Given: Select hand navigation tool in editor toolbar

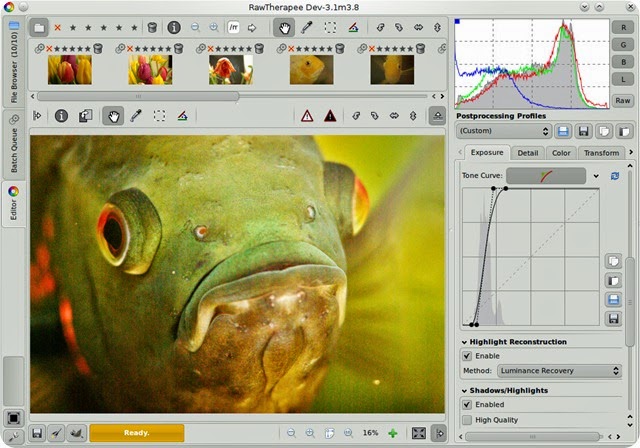Looking at the screenshot, I should tap(113, 116).
